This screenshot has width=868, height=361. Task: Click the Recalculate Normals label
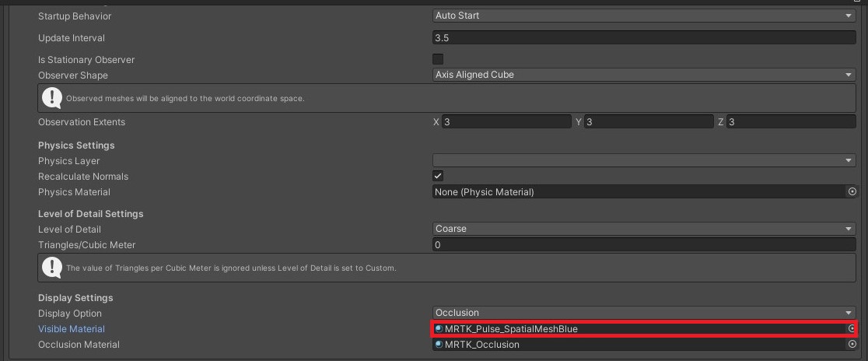[83, 176]
